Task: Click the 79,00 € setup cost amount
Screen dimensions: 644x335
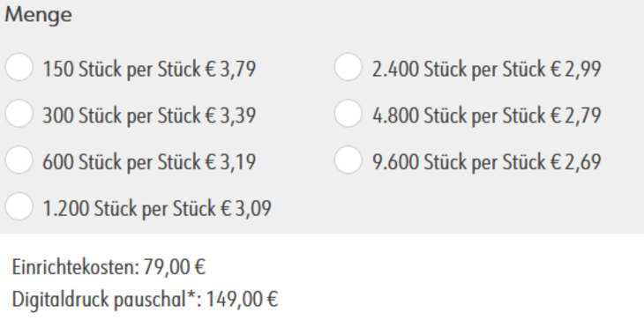Action: pyautogui.click(x=175, y=267)
